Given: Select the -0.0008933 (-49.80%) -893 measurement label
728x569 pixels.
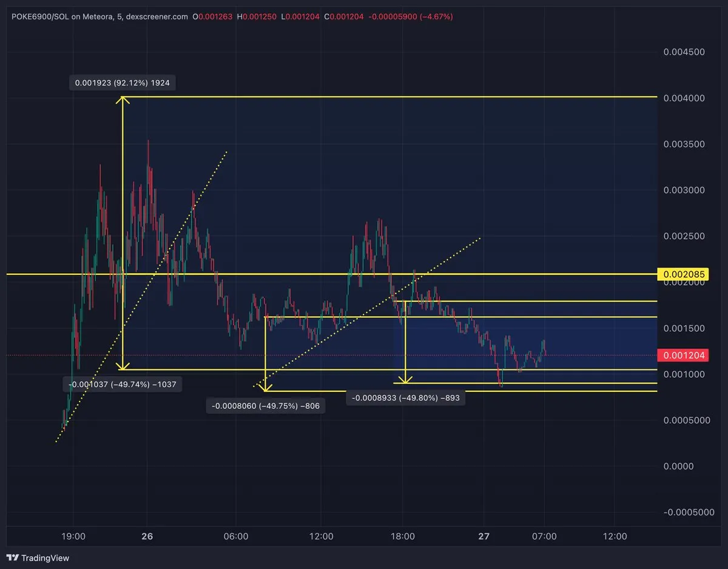Looking at the screenshot, I should tap(406, 398).
